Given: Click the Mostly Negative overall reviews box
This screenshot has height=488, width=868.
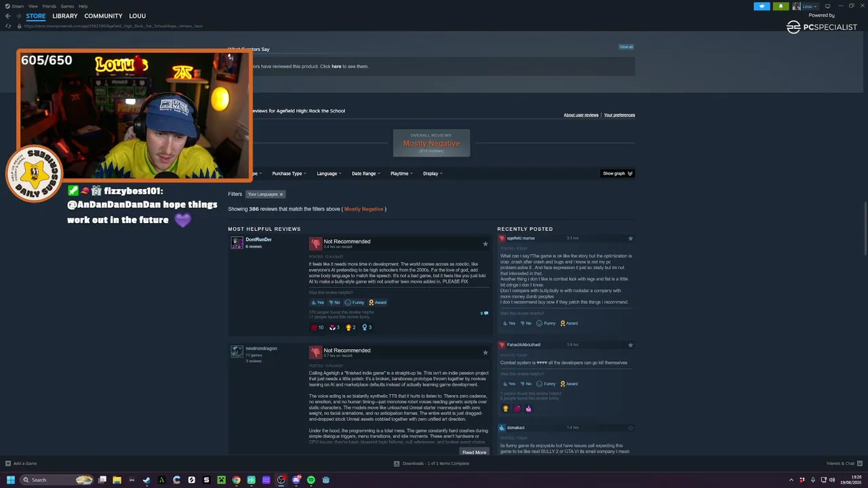Looking at the screenshot, I should coord(431,143).
